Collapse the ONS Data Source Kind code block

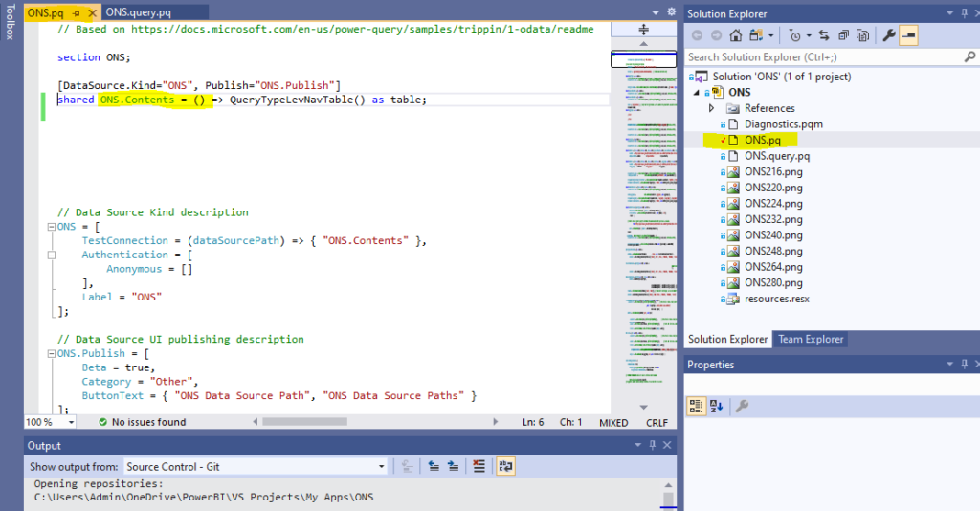click(49, 227)
